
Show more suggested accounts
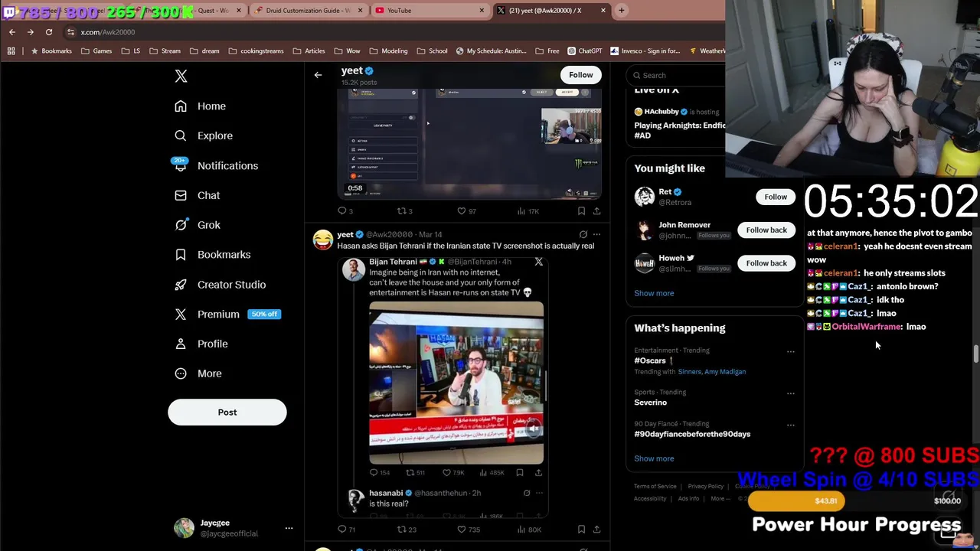(x=654, y=293)
